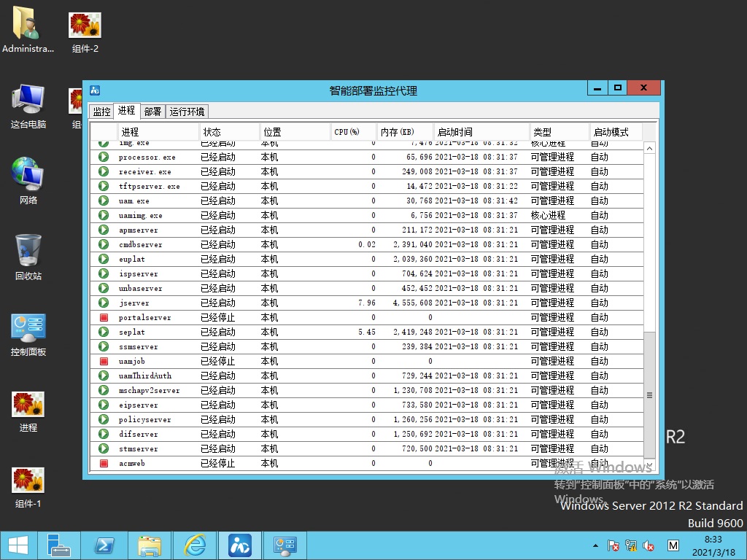Viewport: 747px width, 560px height.
Task: Select the mschapv2server process name
Action: 149,390
